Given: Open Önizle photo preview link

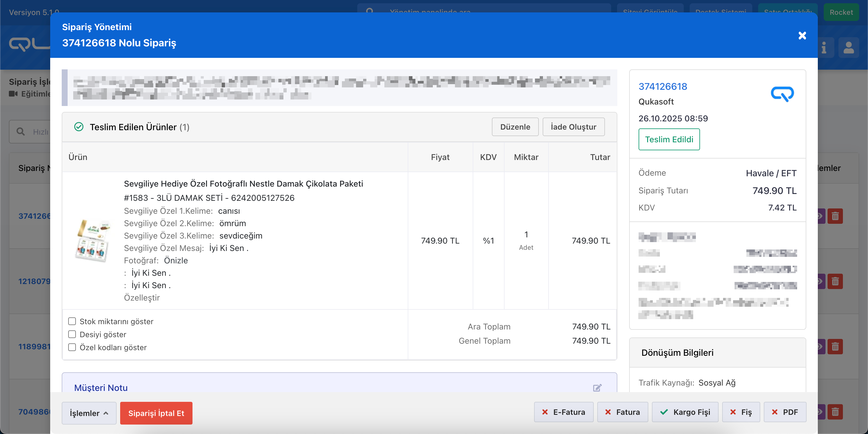Looking at the screenshot, I should (176, 260).
